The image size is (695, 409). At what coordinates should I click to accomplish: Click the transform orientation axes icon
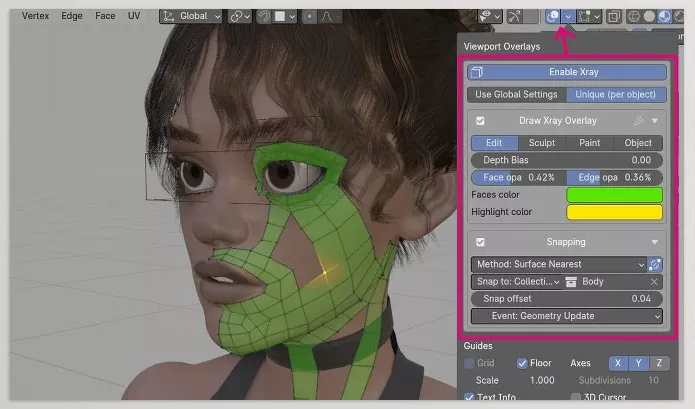tap(168, 16)
